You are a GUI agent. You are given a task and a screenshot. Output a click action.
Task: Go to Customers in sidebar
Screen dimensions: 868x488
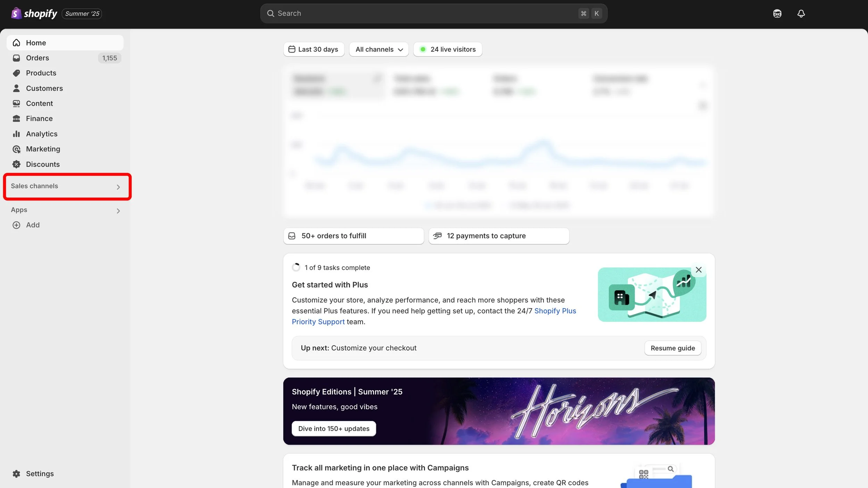44,88
